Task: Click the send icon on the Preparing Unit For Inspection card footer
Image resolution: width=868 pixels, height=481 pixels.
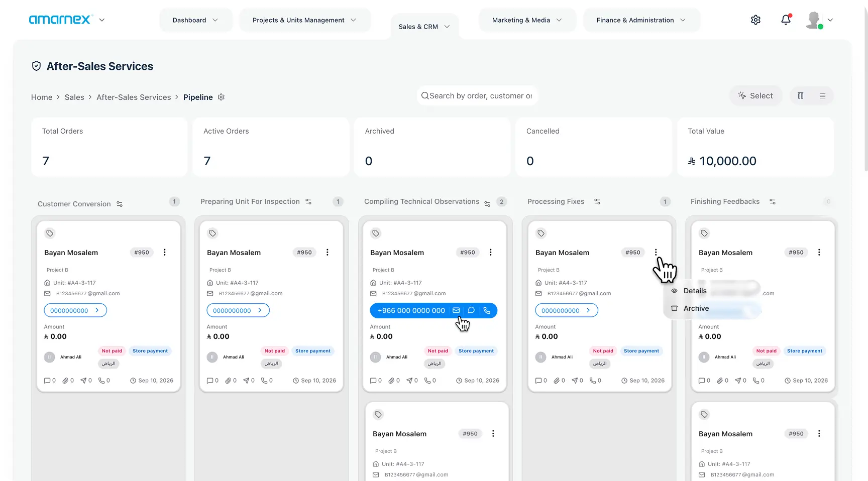Action: click(246, 381)
